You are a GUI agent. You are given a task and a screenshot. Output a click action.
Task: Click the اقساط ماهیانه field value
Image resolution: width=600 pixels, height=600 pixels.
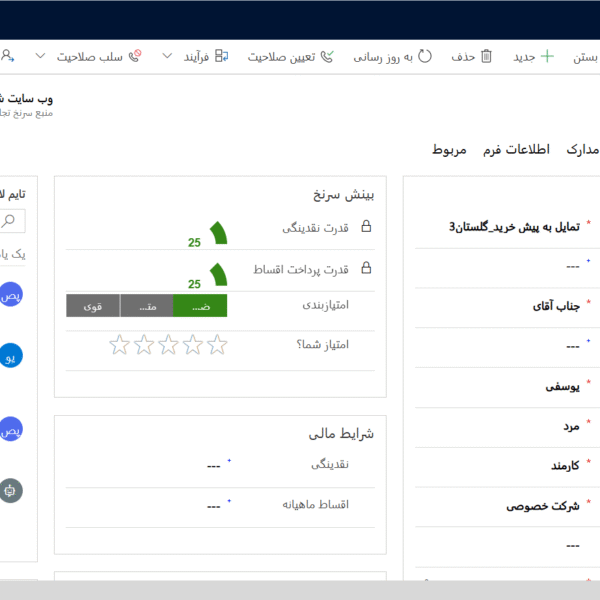click(x=213, y=505)
